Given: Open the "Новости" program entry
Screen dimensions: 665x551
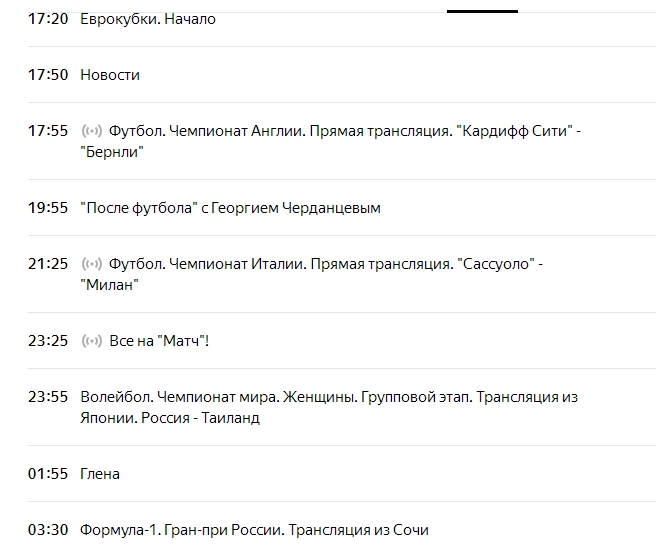Looking at the screenshot, I should tap(110, 75).
